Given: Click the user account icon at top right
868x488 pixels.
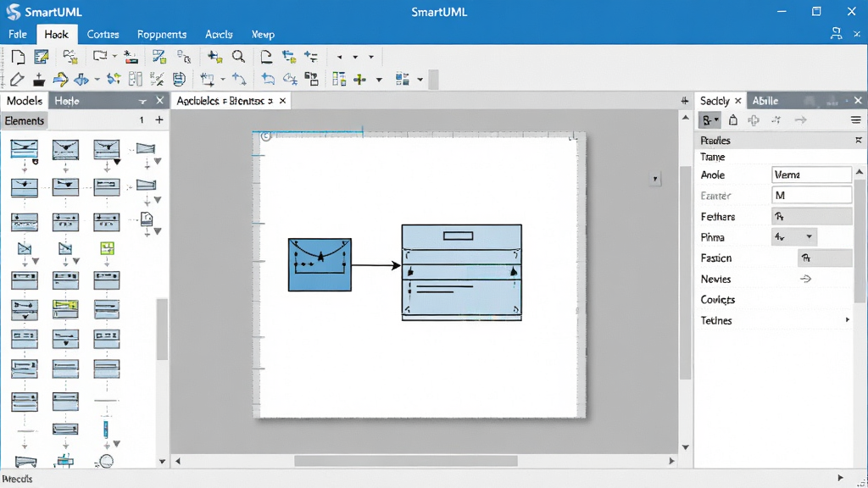Looking at the screenshot, I should pyautogui.click(x=836, y=34).
